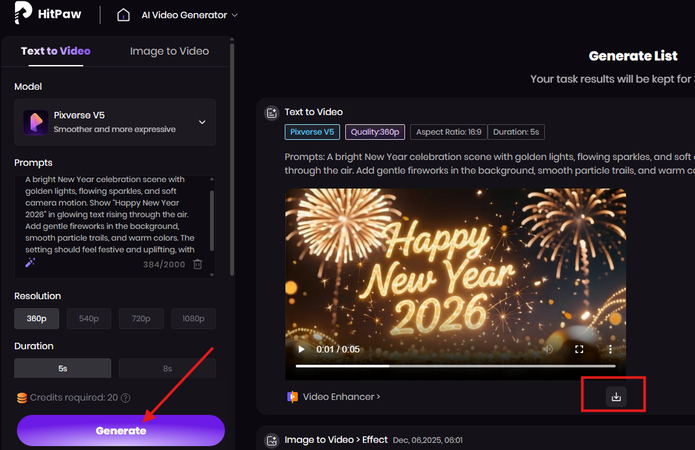Click the Pixverse V5 tag
The width and height of the screenshot is (695, 450).
click(312, 132)
